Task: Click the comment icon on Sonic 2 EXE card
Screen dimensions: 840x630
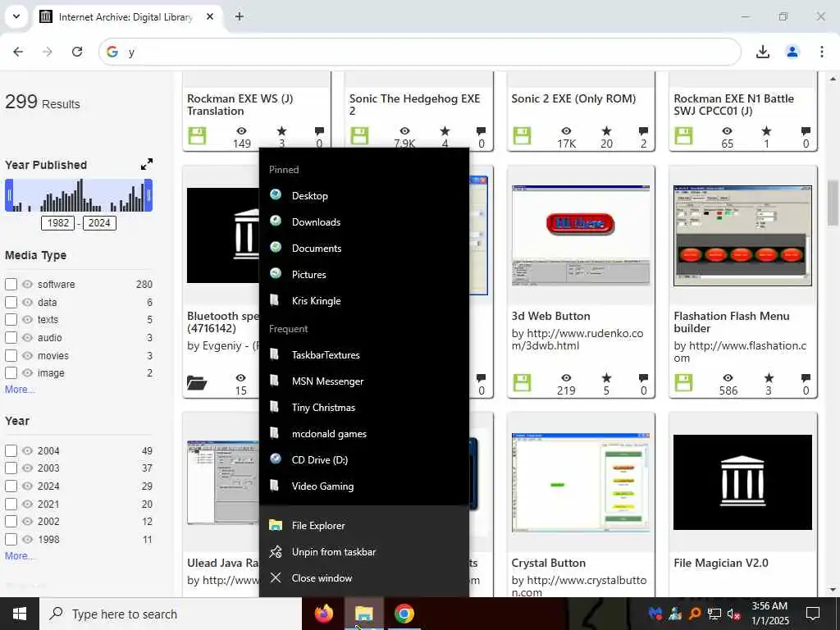Action: pos(643,130)
